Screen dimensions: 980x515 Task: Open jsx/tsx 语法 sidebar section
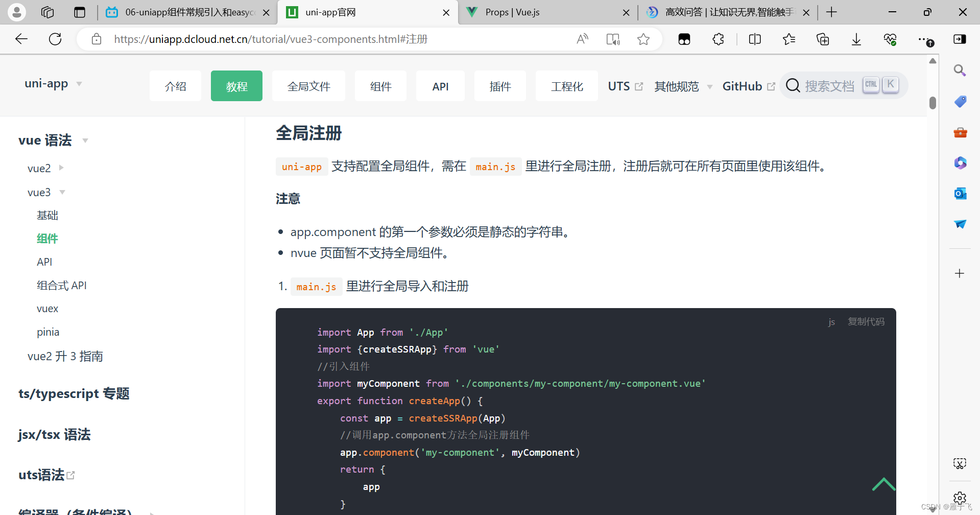click(55, 434)
